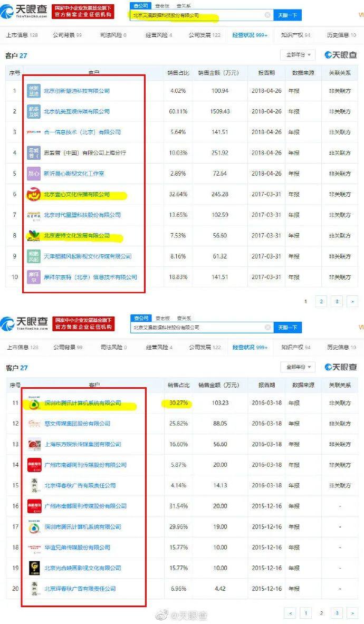Open 思睿普(中国)有限公司上海分行 link

[x=84, y=153]
